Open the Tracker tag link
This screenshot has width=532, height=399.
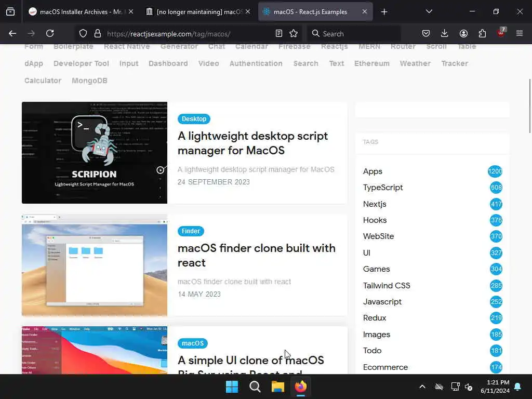[x=455, y=63]
